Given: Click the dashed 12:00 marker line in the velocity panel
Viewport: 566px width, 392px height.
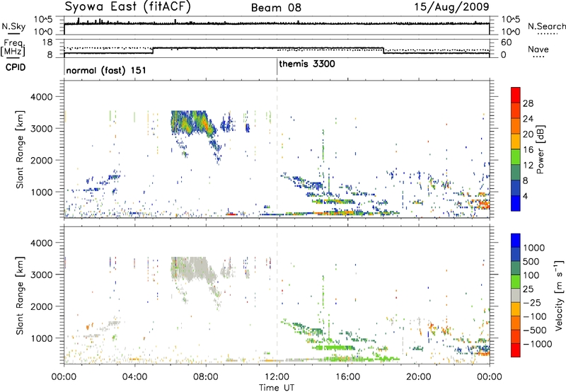Looking at the screenshot, I should pos(277,295).
